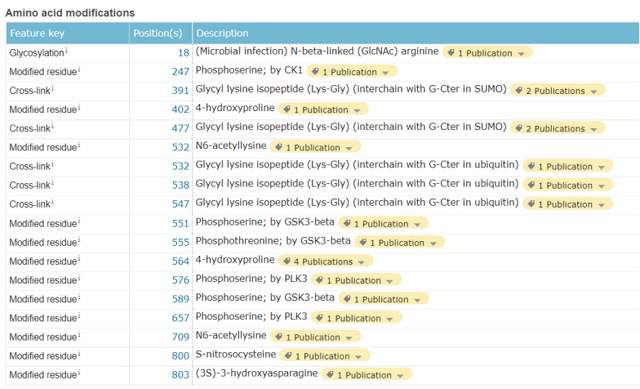Open position link 547

180,204
